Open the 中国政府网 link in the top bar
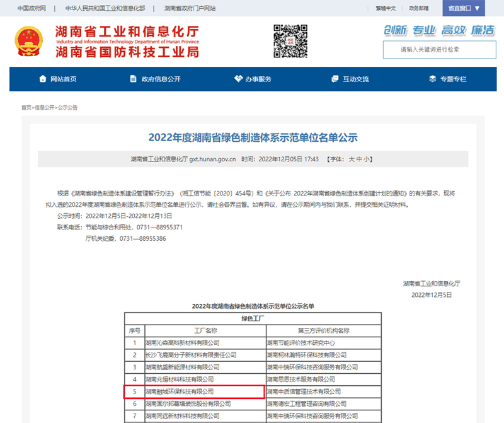This screenshot has height=423, width=504. (x=31, y=8)
